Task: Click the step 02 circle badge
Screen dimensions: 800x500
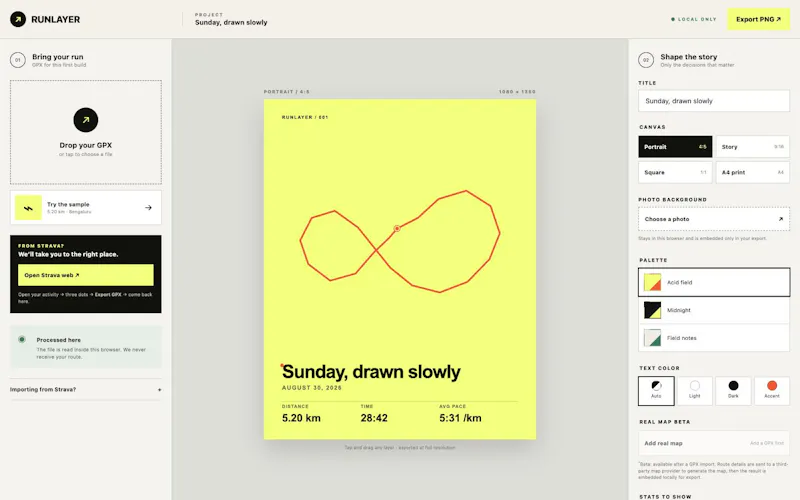Action: [646, 60]
